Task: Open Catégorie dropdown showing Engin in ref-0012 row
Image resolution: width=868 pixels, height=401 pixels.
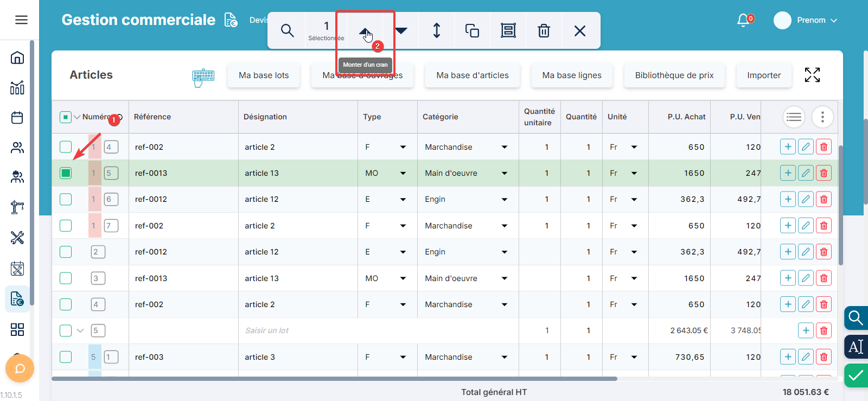Action: pos(504,199)
